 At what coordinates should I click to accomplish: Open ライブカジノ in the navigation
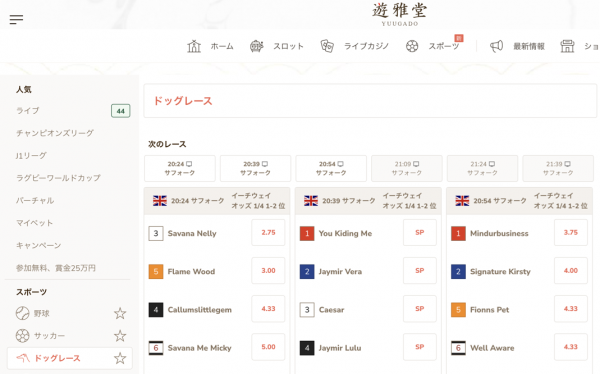366,46
